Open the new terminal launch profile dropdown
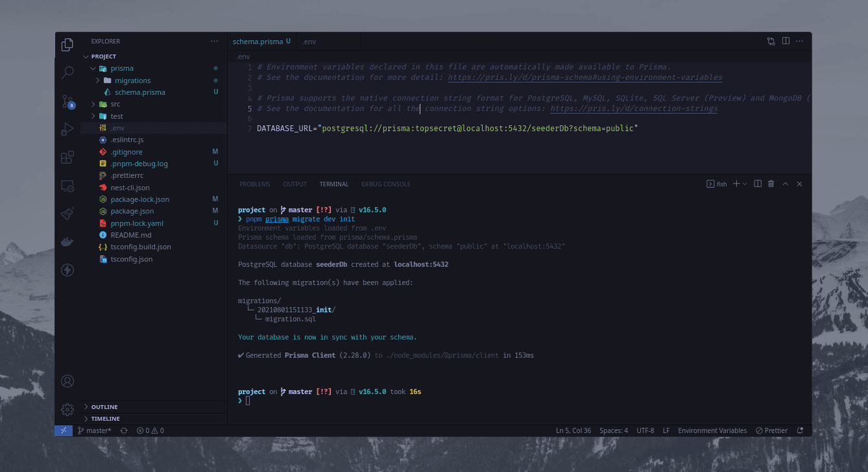The height and width of the screenshot is (472, 868). [745, 184]
